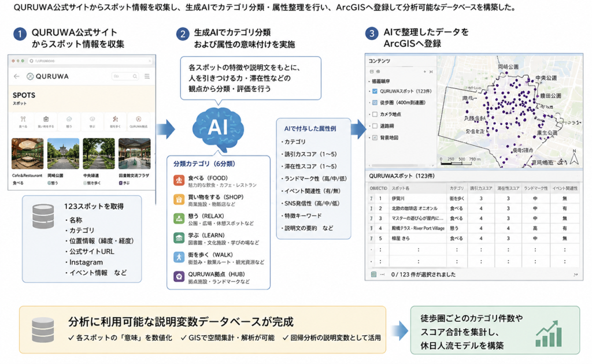Click the orange 食べる (FOOD) category icon
The width and height of the screenshot is (592, 364).
[x=179, y=180]
